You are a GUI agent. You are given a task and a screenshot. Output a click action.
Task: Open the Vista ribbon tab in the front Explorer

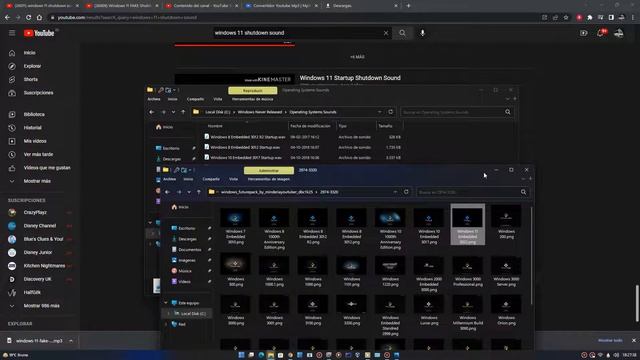[233, 179]
